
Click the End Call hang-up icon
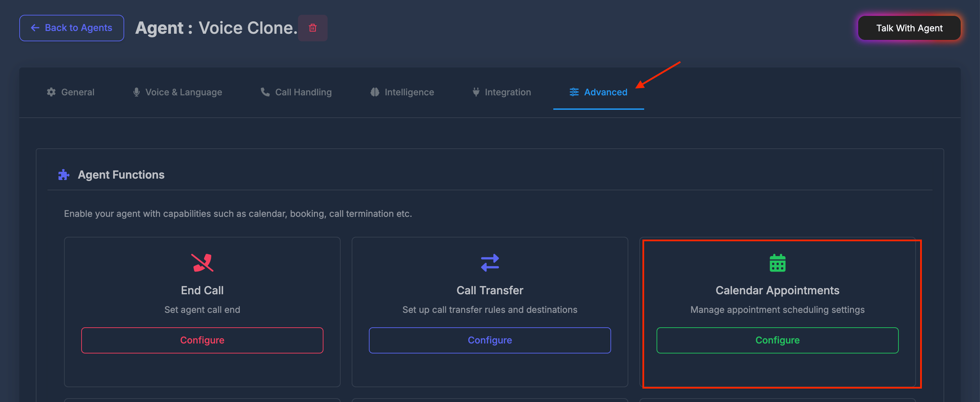point(202,263)
